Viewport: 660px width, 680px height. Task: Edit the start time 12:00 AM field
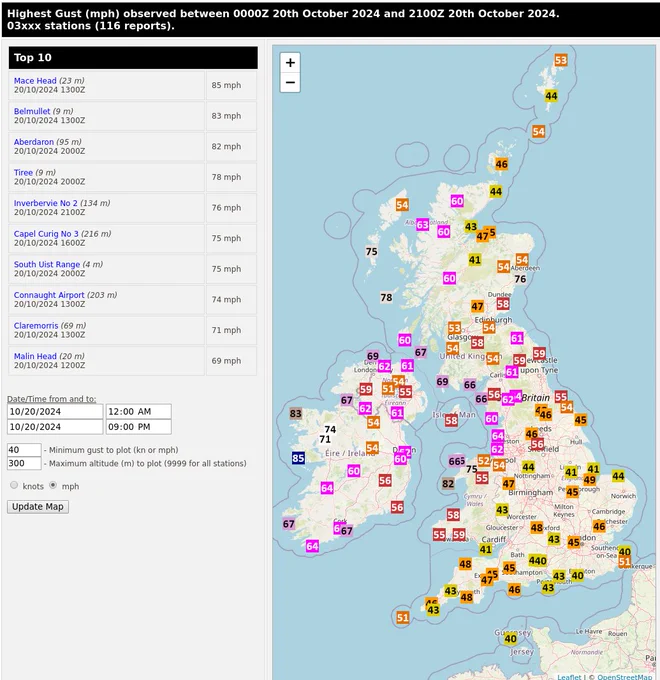138,412
